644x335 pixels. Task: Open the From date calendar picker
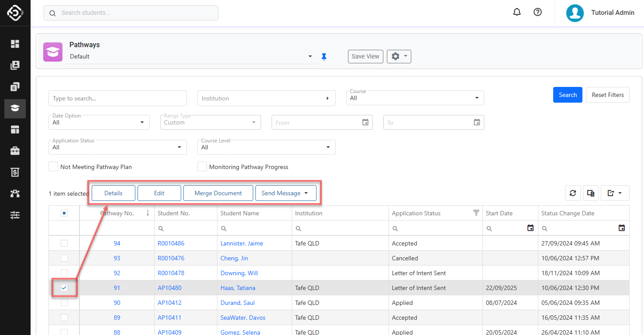pos(365,123)
